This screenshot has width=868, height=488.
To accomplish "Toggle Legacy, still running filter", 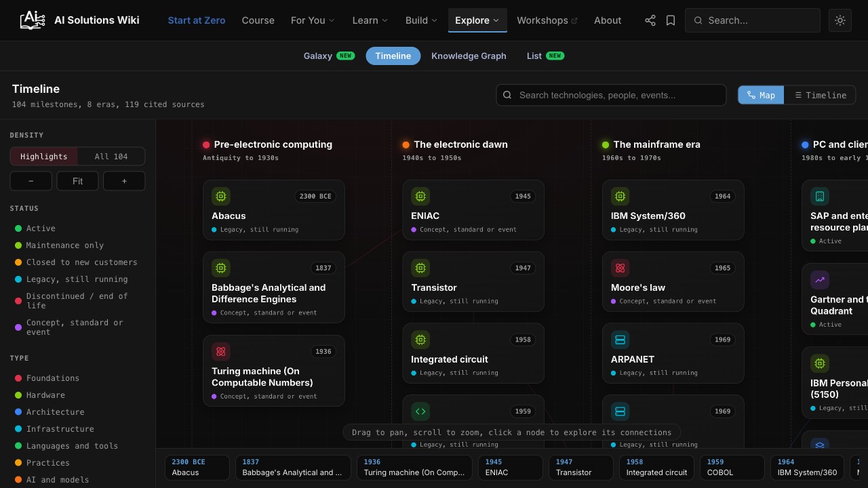I will click(71, 279).
